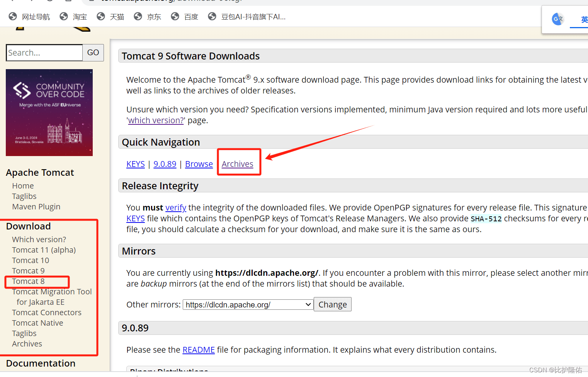Screen dimensions: 588x377
Task: Click the 'https://dlcdn.apache.org/' bold text
Action: 267,273
